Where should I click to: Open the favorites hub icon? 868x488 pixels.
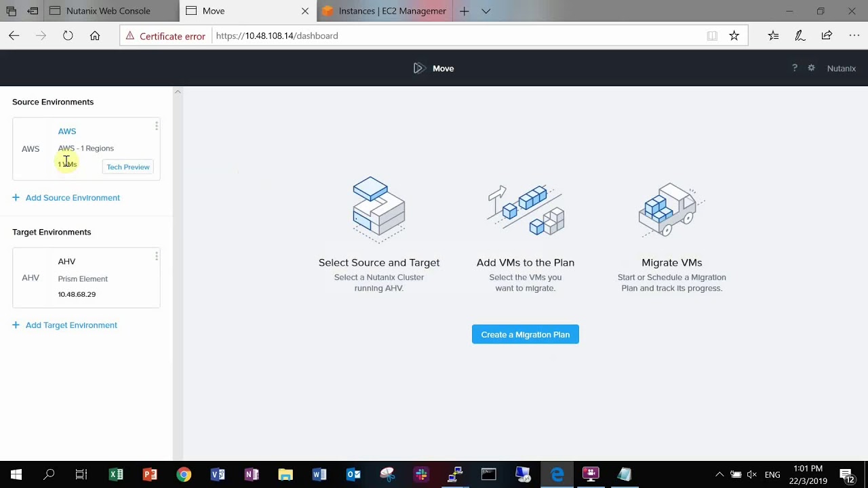[x=773, y=35]
